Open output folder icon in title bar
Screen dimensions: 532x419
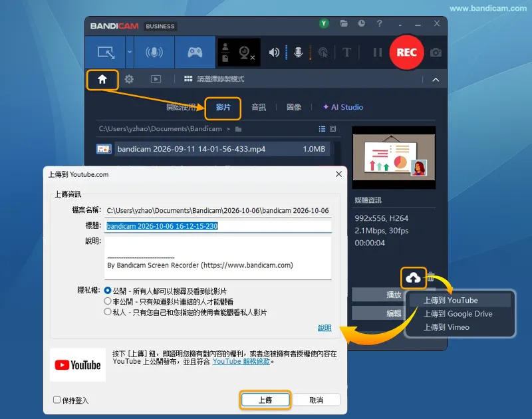344,23
